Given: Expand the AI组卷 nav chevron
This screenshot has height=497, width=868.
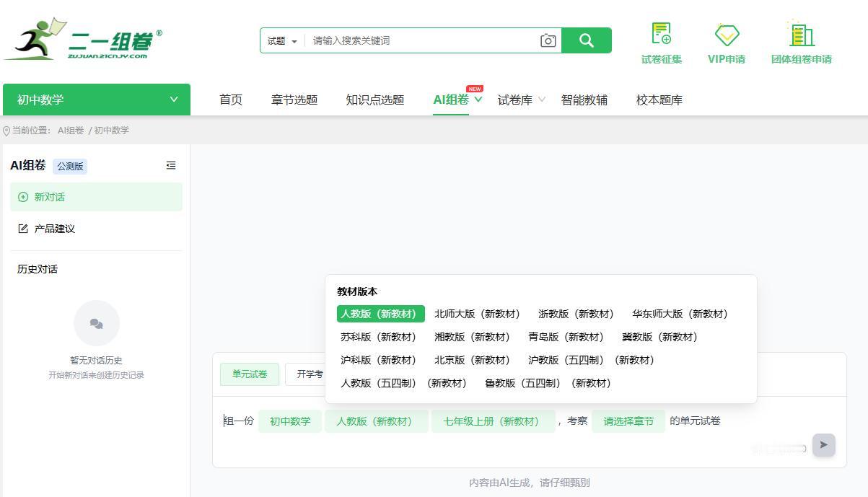Looking at the screenshot, I should (x=478, y=100).
